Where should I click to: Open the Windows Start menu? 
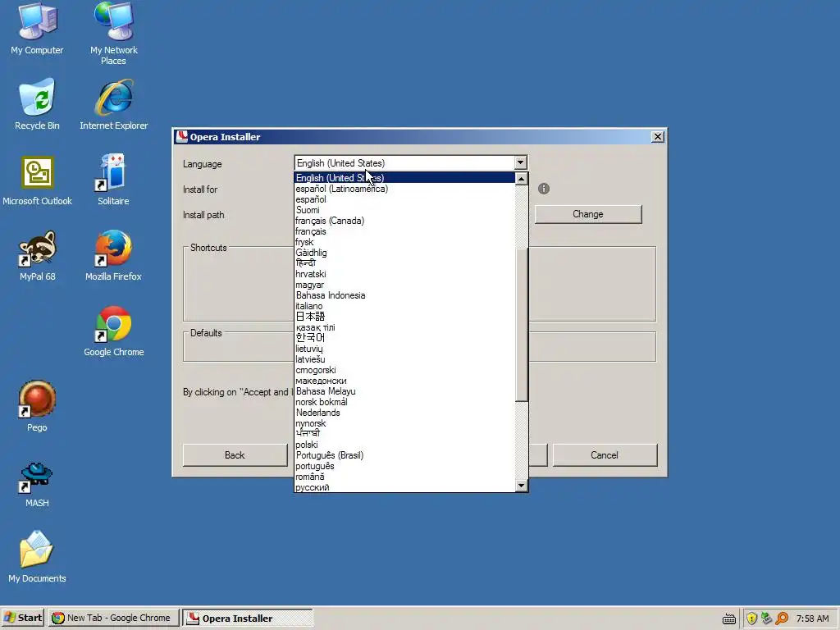23,619
